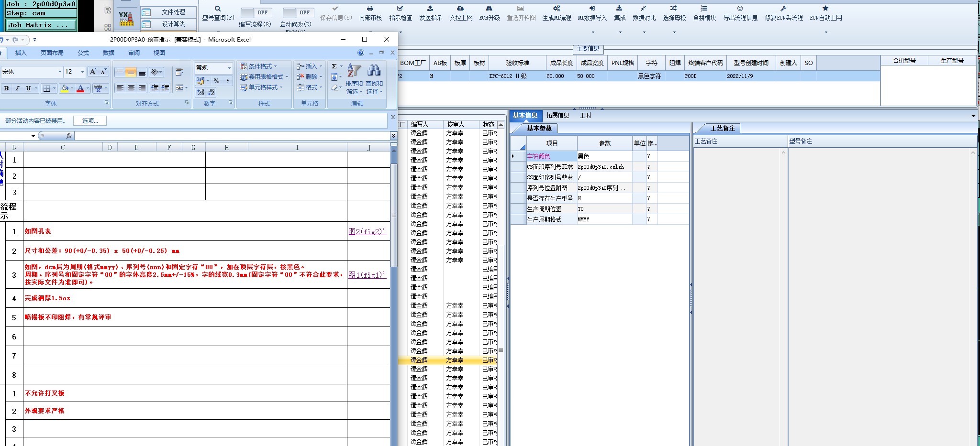This screenshot has height=446, width=980.
Task: Toggle wrap text in Excel alignment group
Action: point(179,72)
